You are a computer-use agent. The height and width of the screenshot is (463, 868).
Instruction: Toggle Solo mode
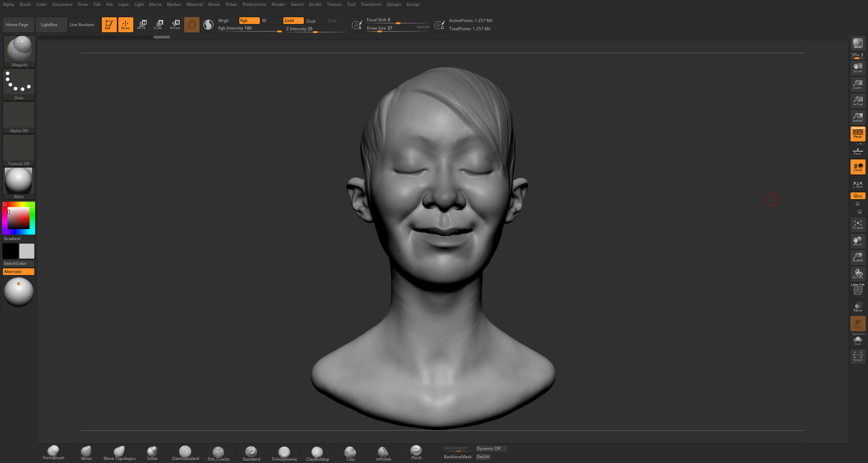tap(858, 340)
